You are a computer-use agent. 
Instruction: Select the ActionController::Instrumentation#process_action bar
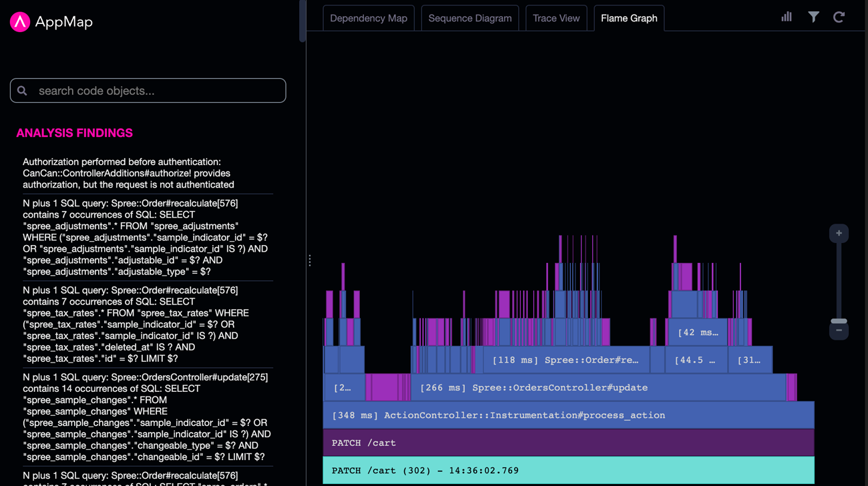point(568,415)
